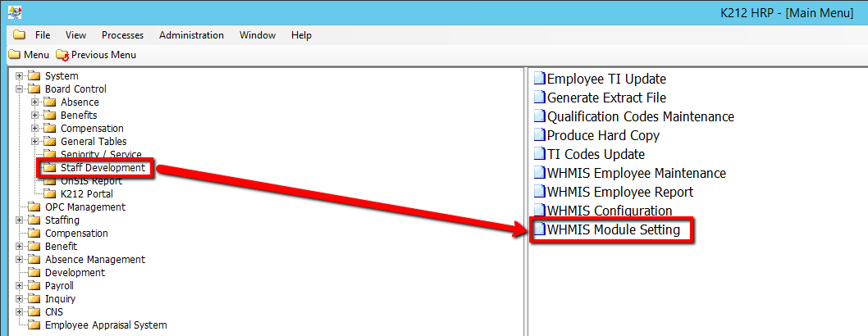Image resolution: width=868 pixels, height=336 pixels.
Task: Click the Previous Menu toolbar icon
Action: 62,55
